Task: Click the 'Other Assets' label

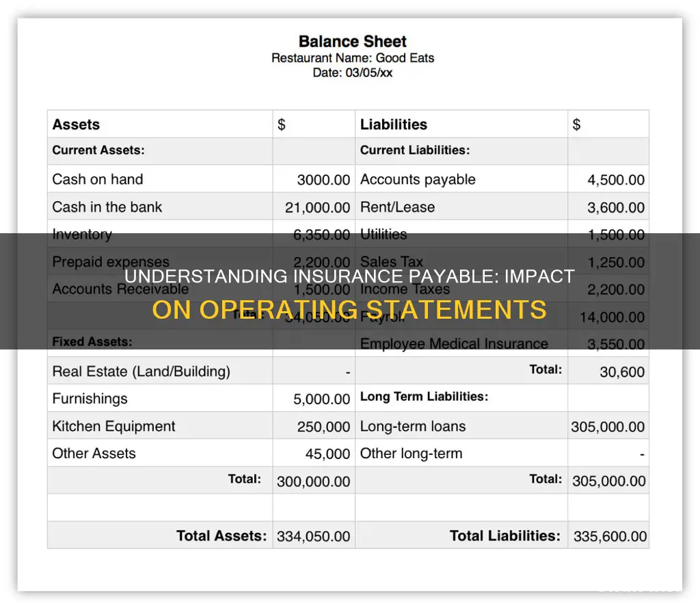Action: click(94, 453)
